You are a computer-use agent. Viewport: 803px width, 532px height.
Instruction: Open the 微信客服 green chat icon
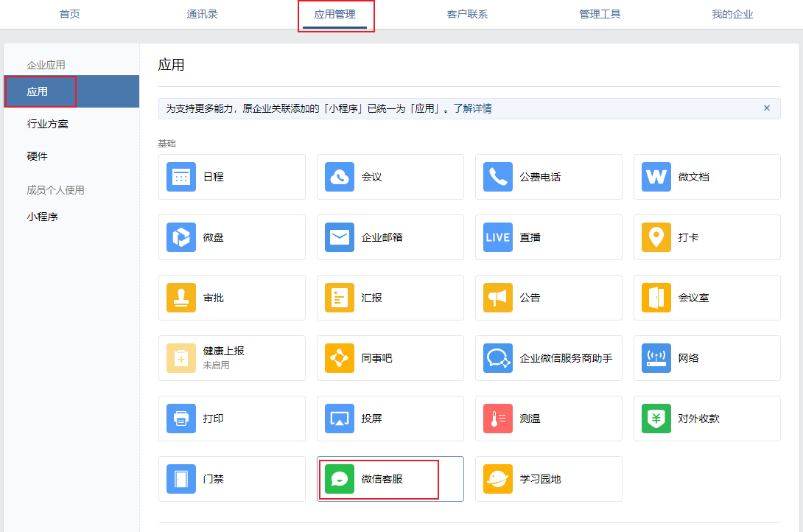click(x=340, y=479)
